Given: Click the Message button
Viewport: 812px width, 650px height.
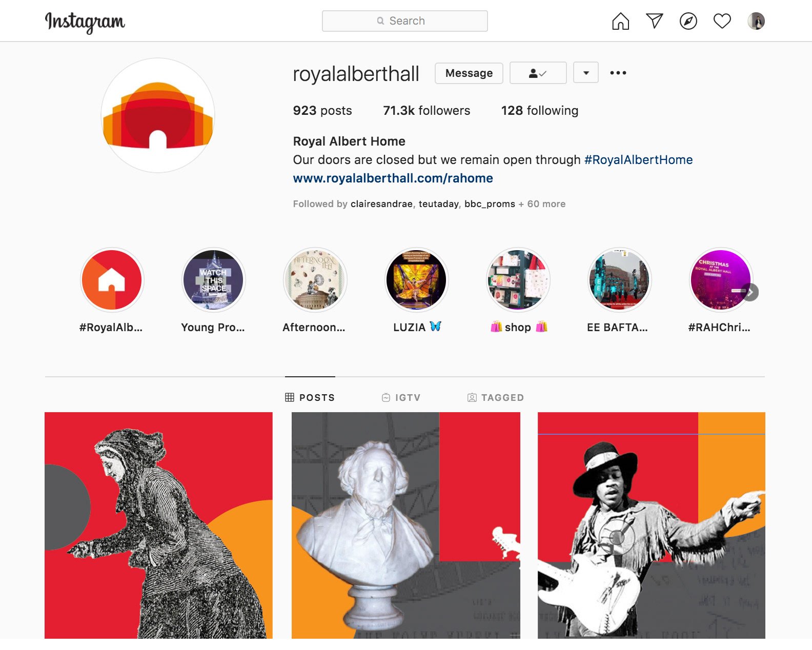Looking at the screenshot, I should coord(469,73).
